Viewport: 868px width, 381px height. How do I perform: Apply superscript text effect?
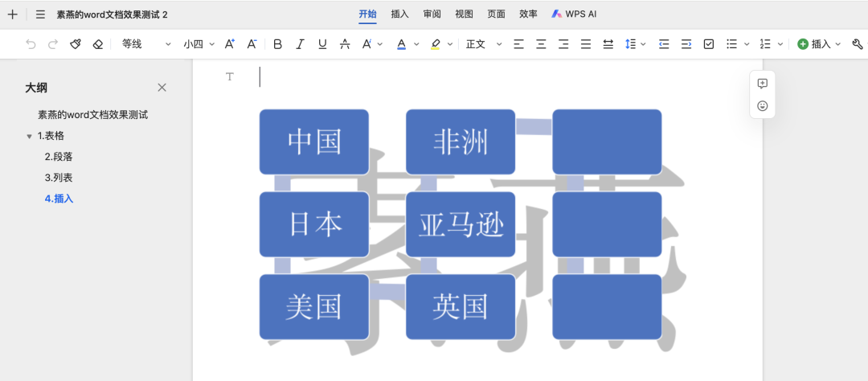tap(366, 44)
